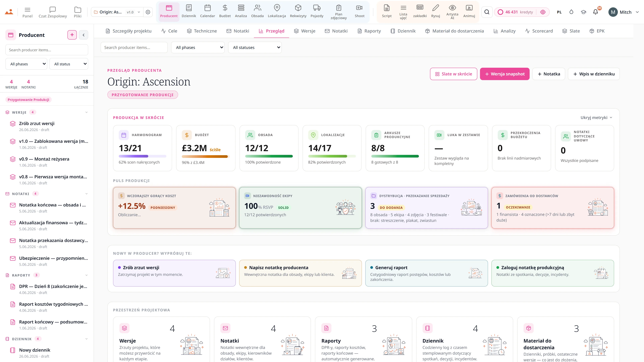Switch language via PL toggle

559,12
